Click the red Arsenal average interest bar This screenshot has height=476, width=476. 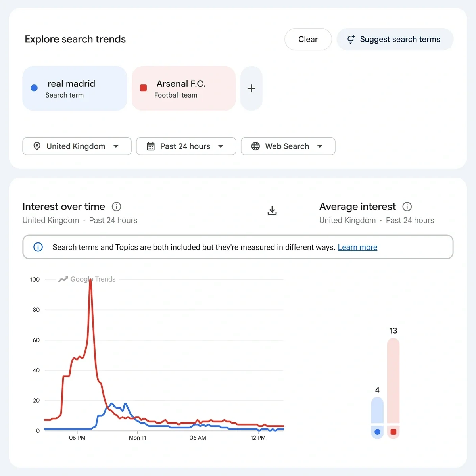click(393, 381)
